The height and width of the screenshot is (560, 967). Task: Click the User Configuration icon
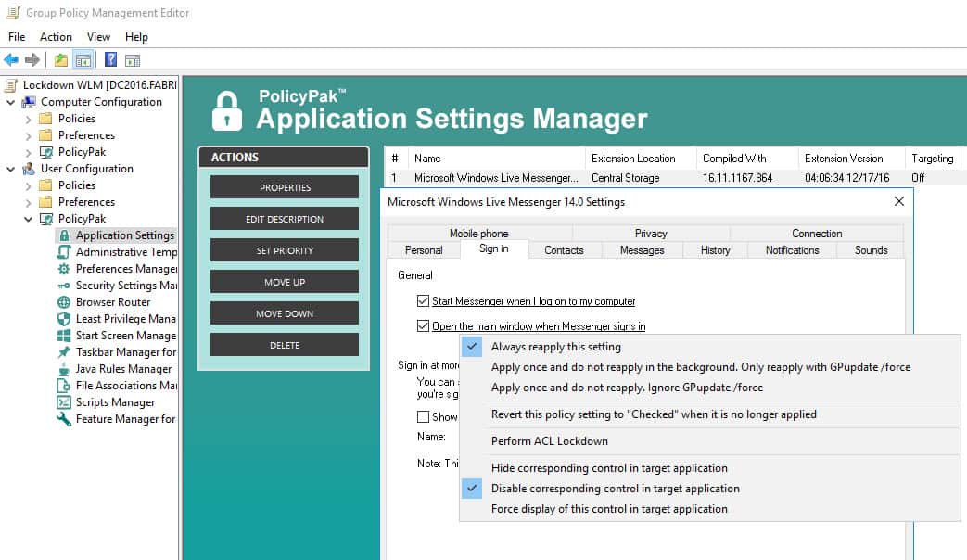pyautogui.click(x=29, y=169)
